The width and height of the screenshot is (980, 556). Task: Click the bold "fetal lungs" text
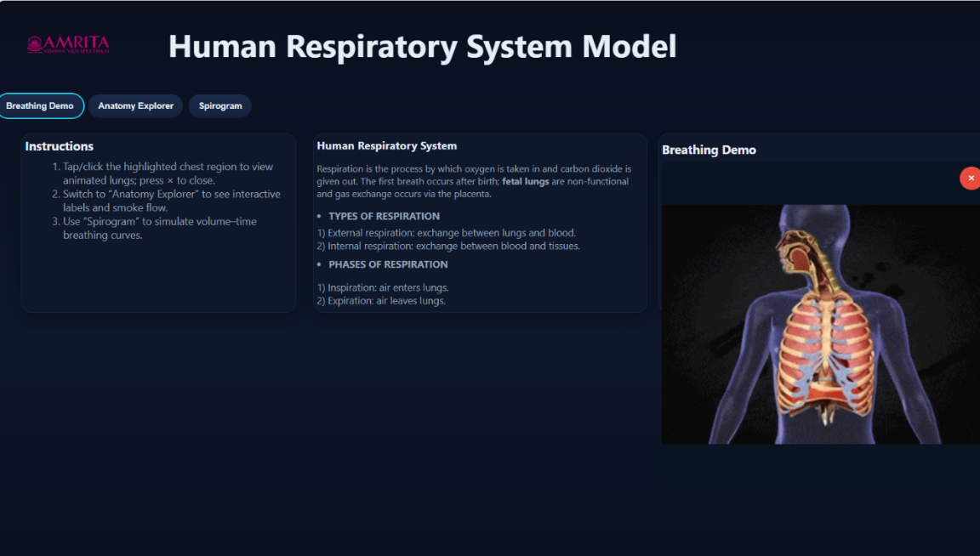(525, 181)
